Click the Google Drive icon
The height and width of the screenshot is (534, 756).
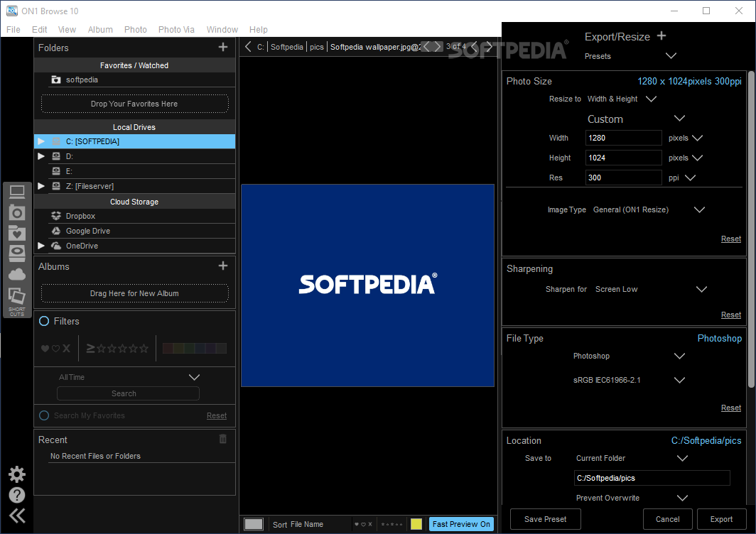[56, 231]
